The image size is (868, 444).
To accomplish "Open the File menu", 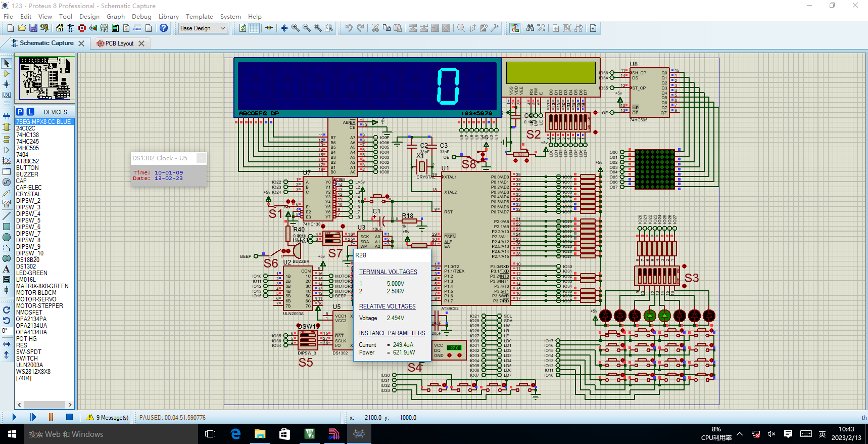I will (9, 17).
